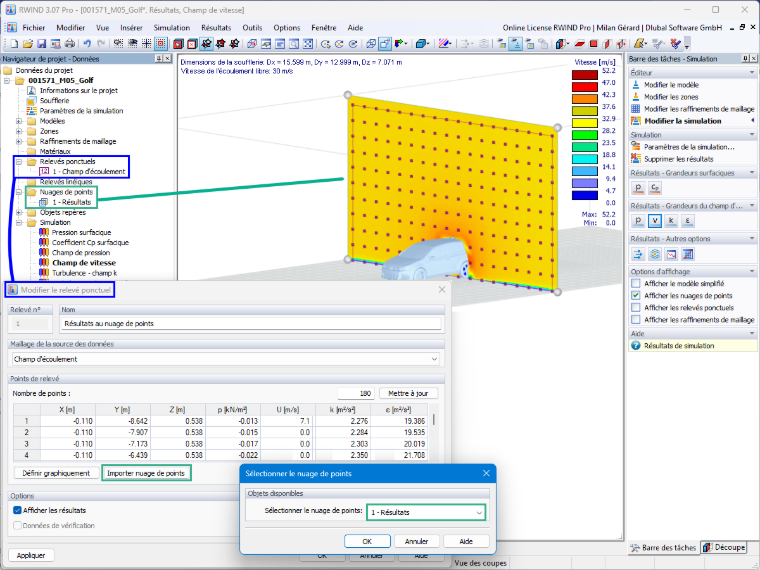Uncheck Afficher les nuages de points
Image resolution: width=760 pixels, height=570 pixels.
(x=635, y=296)
